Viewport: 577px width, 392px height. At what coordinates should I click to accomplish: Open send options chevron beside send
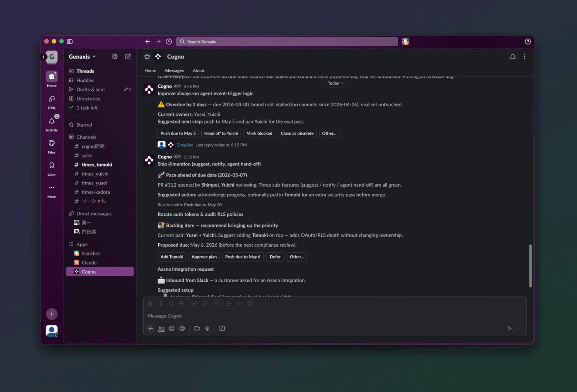pyautogui.click(x=520, y=328)
